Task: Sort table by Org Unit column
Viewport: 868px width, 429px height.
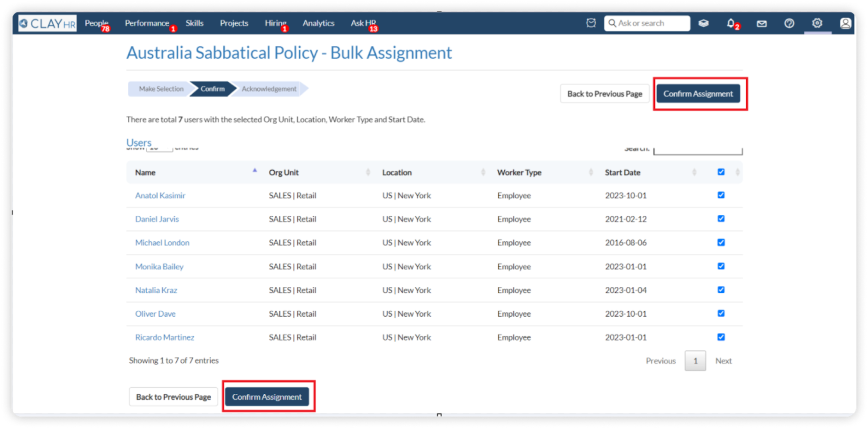Action: tap(319, 172)
